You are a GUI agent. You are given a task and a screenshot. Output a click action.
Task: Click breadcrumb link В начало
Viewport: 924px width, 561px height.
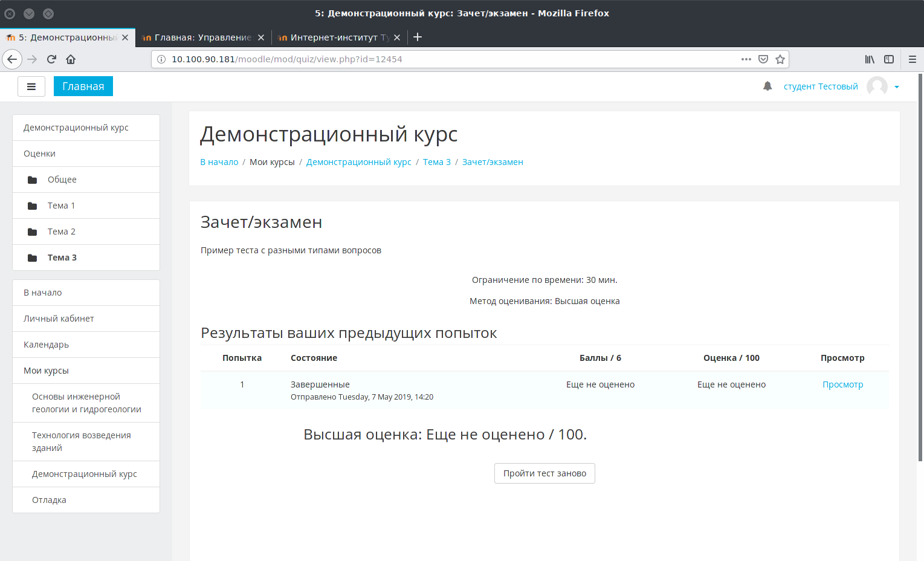[219, 162]
